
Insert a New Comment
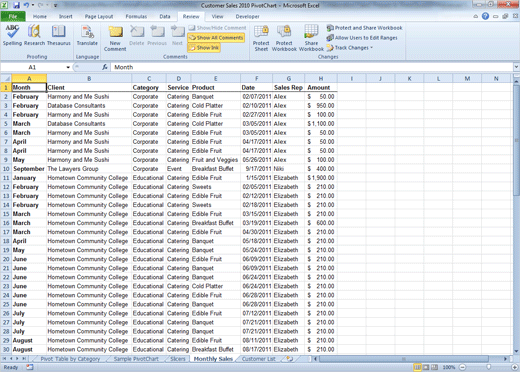point(115,38)
